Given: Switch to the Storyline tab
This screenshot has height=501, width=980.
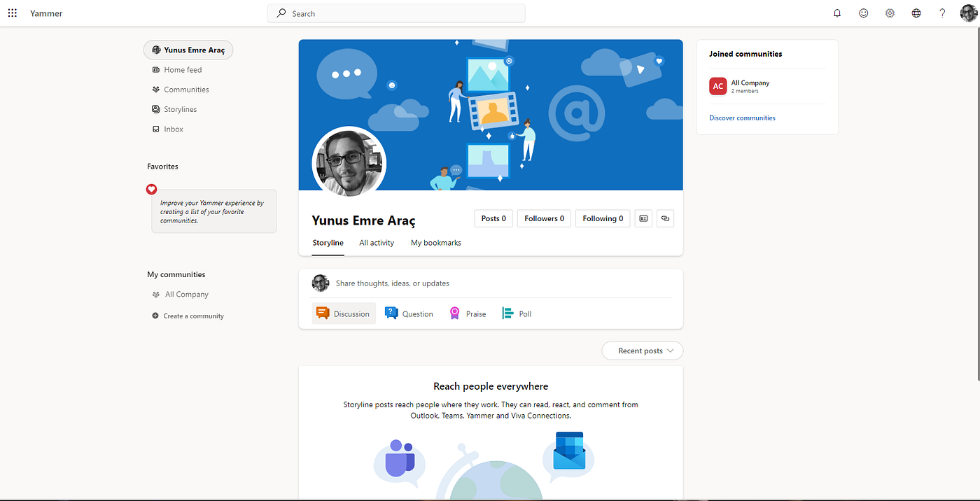Looking at the screenshot, I should [328, 243].
